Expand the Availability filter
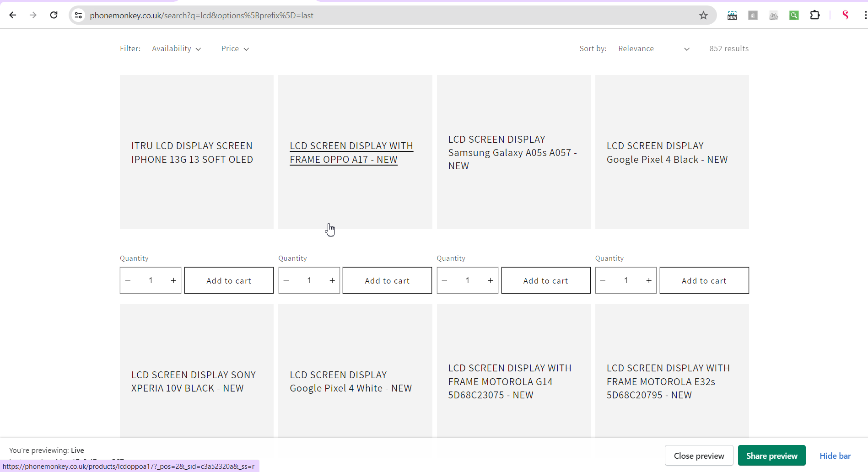 click(x=176, y=48)
